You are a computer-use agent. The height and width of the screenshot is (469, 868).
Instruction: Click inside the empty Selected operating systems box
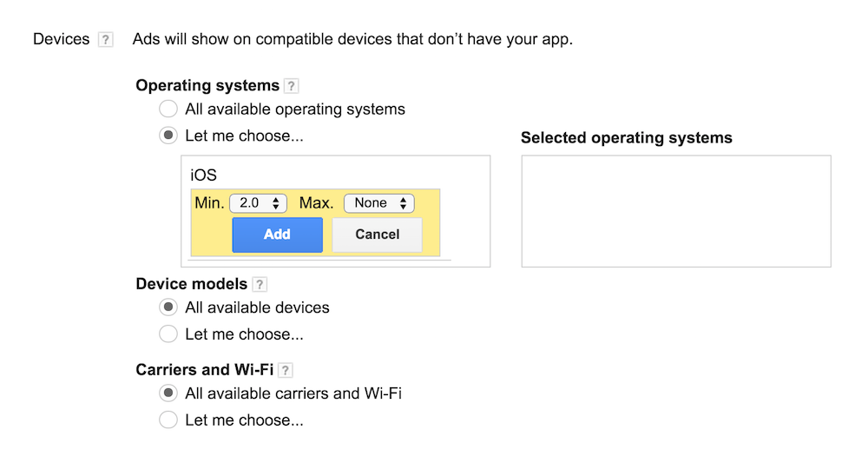[x=675, y=211]
